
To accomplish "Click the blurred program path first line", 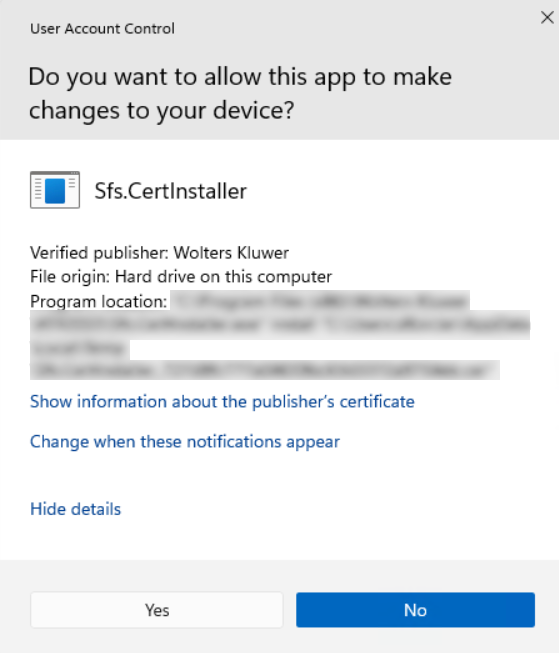I will tap(320, 301).
